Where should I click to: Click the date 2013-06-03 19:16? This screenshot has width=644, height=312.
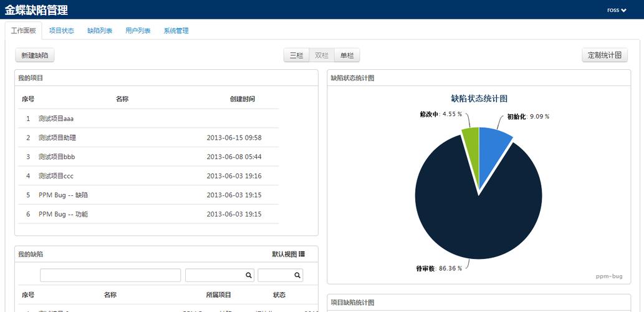tap(234, 176)
